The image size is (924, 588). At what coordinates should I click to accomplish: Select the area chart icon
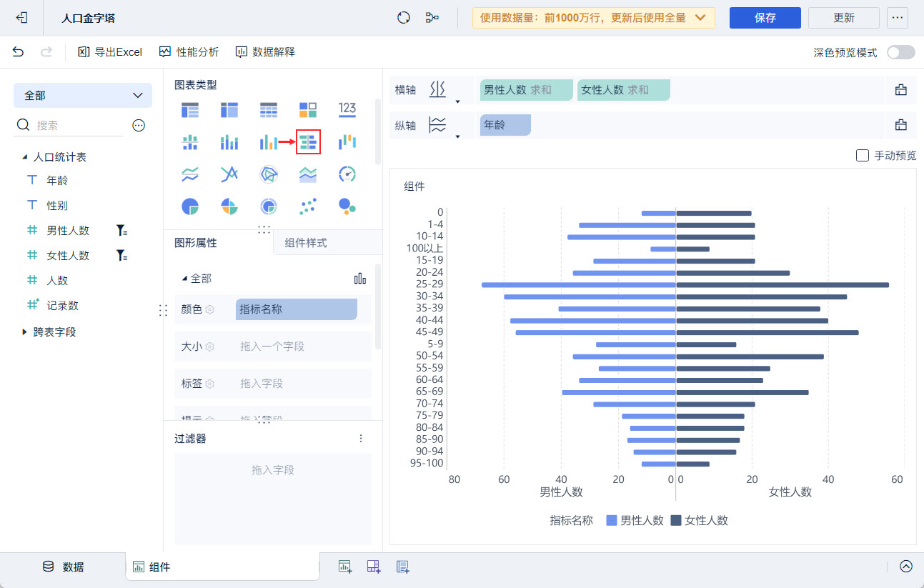pyautogui.click(x=308, y=174)
